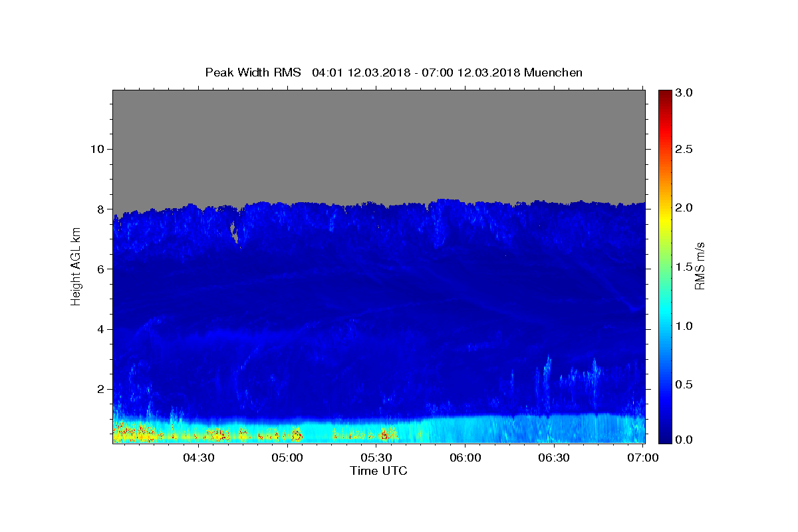Click the 'Time UTC' axis label
This screenshot has height=532, width=798.
[x=378, y=471]
